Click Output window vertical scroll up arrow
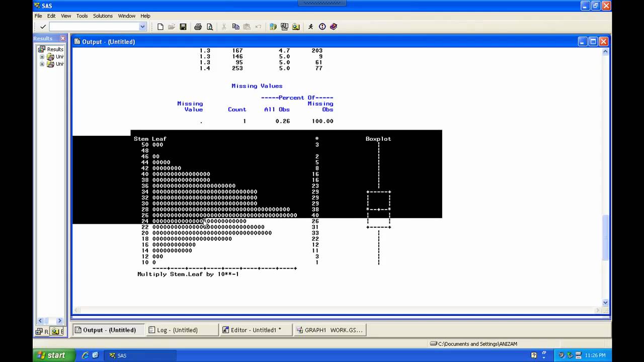Viewport: 644px width, 362px height. (605, 52)
